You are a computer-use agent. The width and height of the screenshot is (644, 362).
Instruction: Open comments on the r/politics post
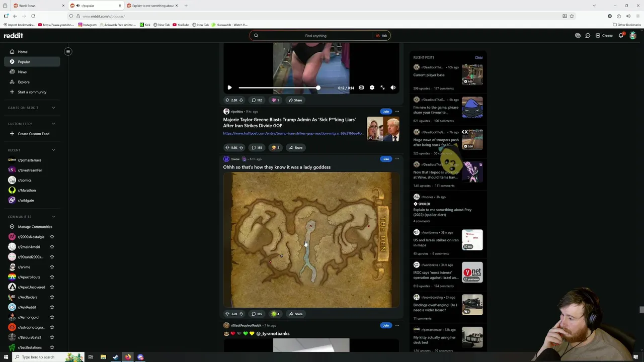tap(257, 147)
